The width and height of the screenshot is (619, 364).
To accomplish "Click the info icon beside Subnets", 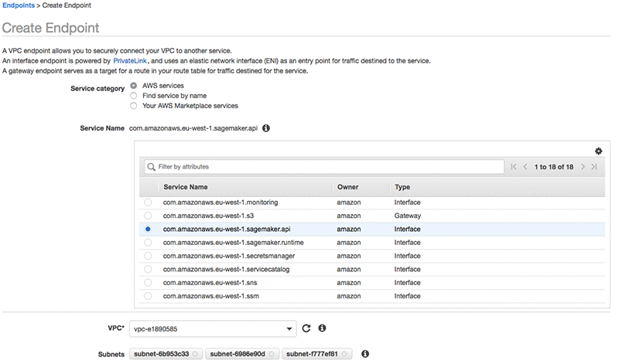I will coord(366,354).
